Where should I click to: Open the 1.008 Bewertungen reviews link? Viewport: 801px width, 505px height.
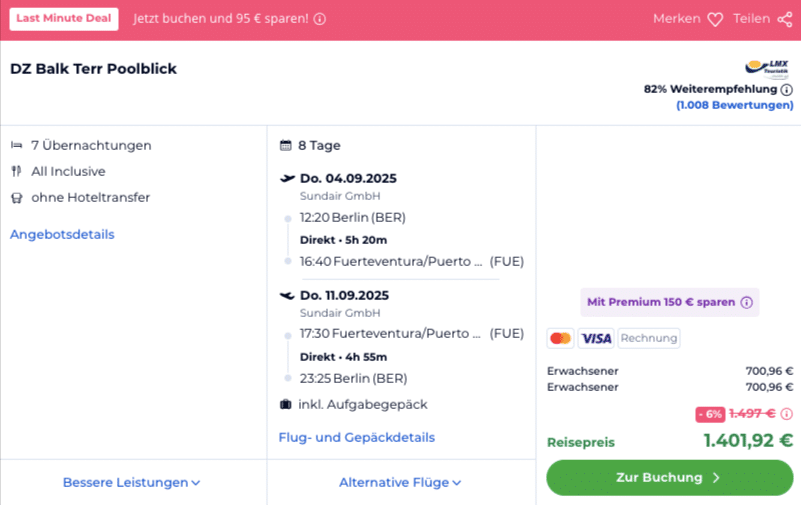pyautogui.click(x=735, y=105)
